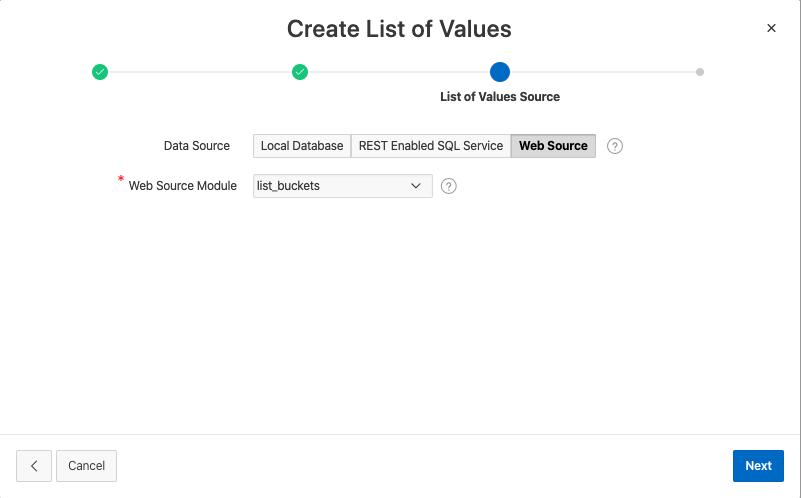Screen dimensions: 801x498
Task: Select Local Database as data source
Action: pyautogui.click(x=301, y=146)
